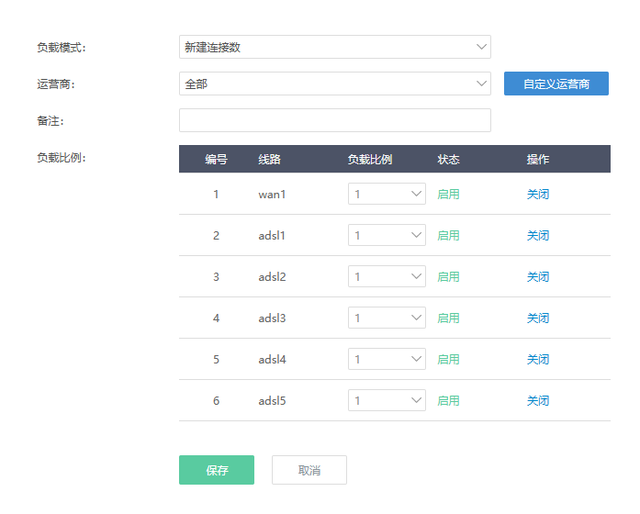Click the adsl5 line name cell
This screenshot has height=514, width=640.
click(x=272, y=400)
